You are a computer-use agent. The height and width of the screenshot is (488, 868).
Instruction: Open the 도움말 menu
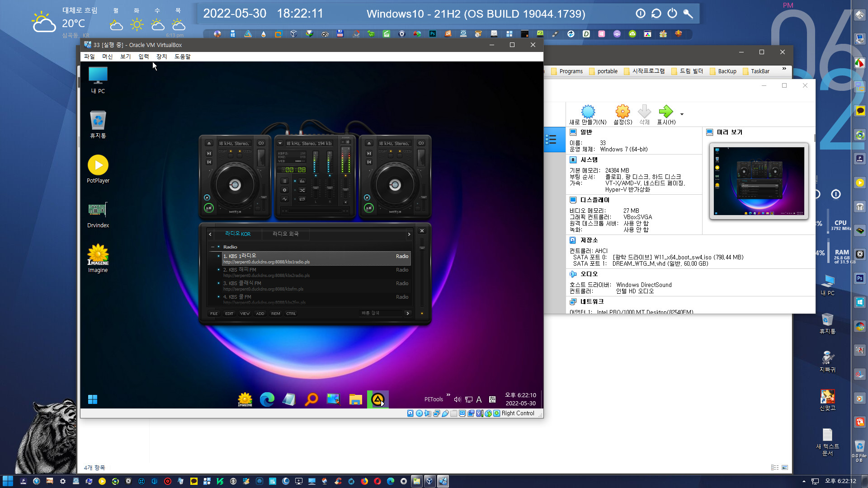[182, 56]
